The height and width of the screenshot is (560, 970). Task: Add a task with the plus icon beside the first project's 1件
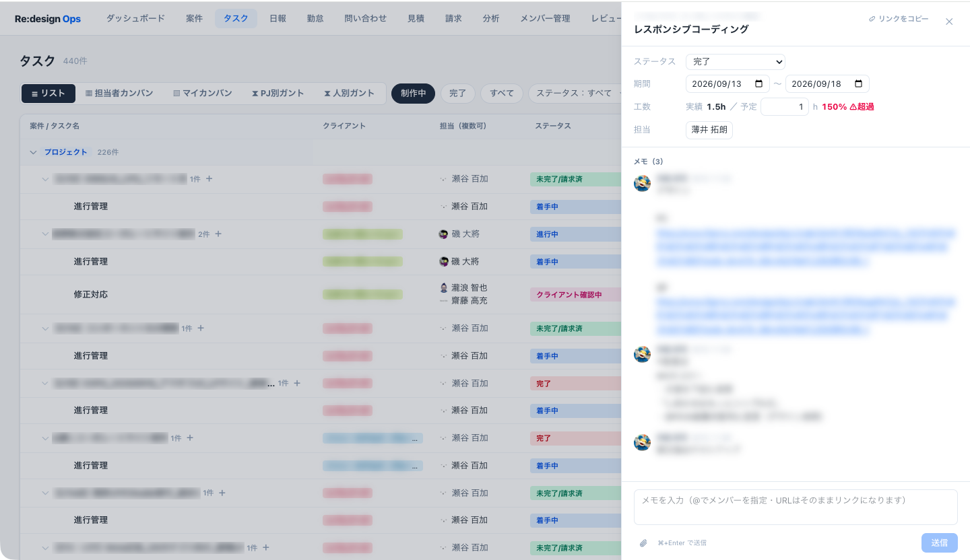click(x=209, y=179)
